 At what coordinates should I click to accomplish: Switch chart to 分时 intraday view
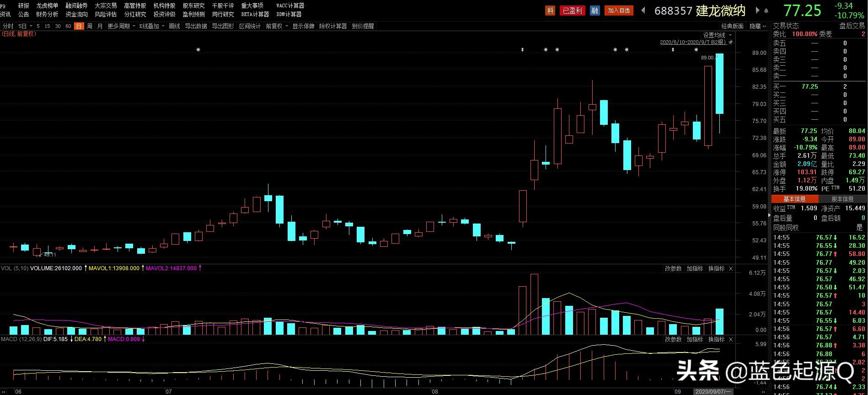pyautogui.click(x=8, y=27)
